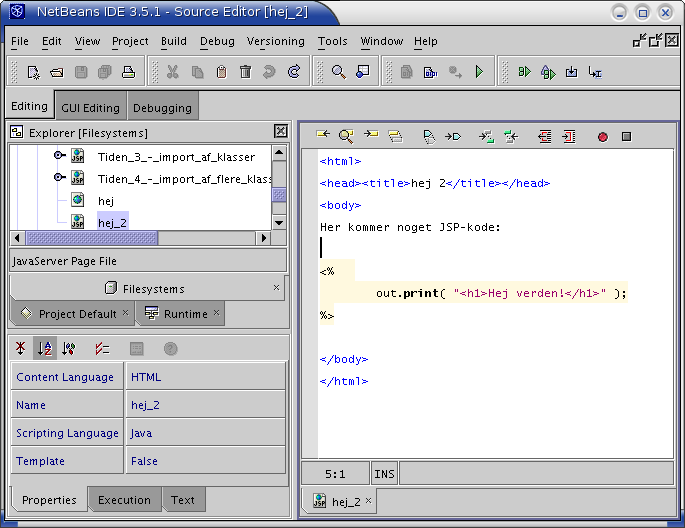Click the Print icon in main toolbar
Viewport: 685px width, 528px height.
point(128,72)
